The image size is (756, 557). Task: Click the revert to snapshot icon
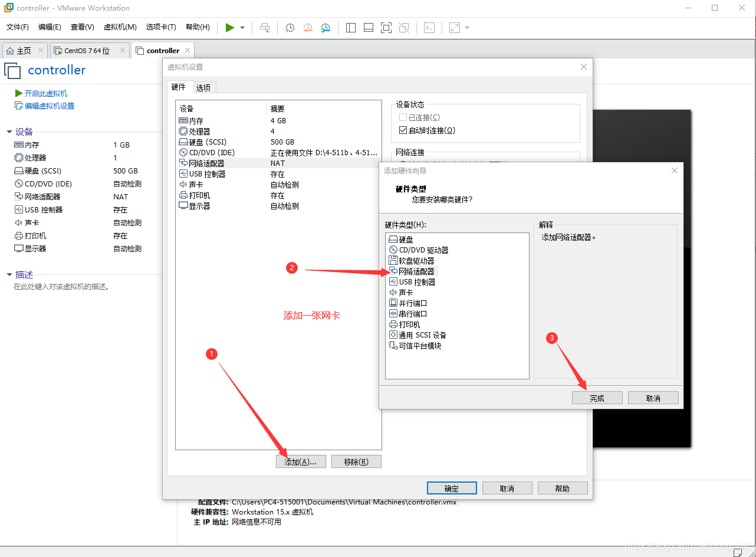point(308,28)
